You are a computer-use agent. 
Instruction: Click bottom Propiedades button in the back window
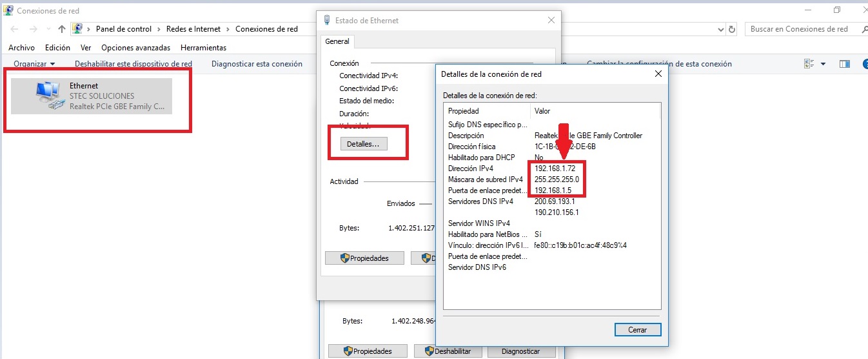[368, 352]
